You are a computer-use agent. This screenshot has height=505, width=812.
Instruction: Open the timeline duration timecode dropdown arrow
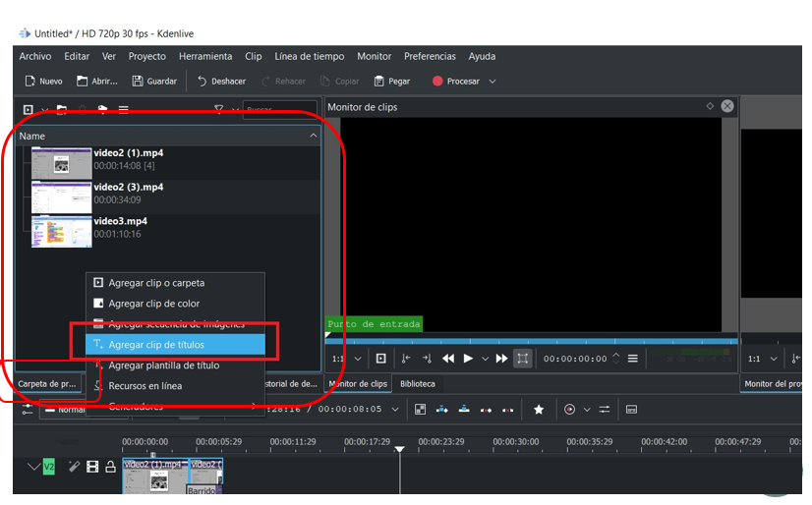click(x=395, y=410)
